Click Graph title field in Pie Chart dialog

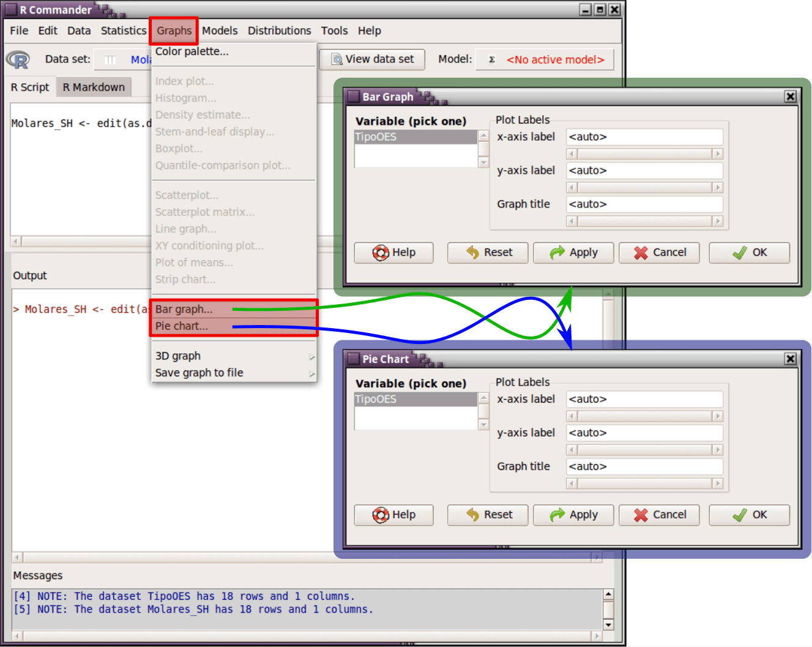(644, 466)
